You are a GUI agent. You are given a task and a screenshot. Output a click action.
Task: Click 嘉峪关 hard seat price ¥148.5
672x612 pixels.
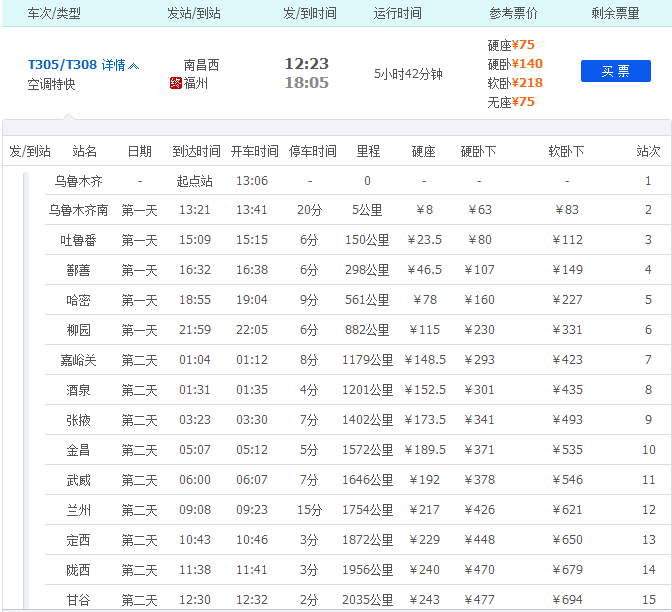point(425,360)
